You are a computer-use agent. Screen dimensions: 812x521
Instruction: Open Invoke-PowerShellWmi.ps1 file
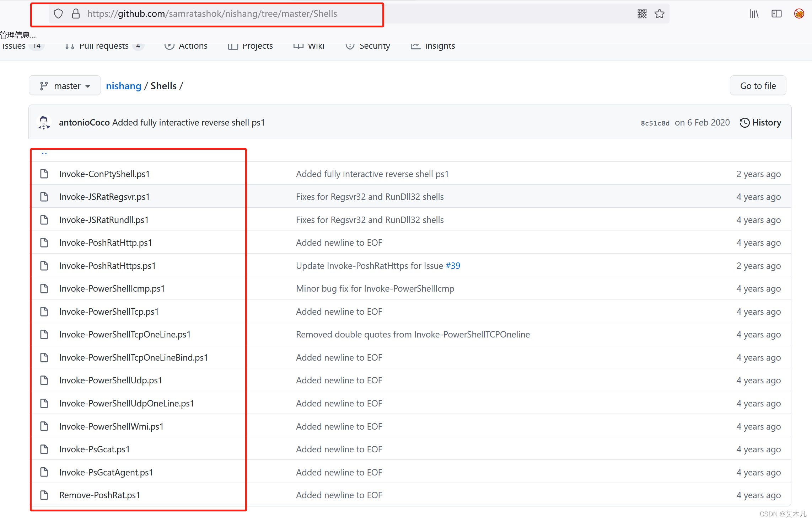point(111,426)
